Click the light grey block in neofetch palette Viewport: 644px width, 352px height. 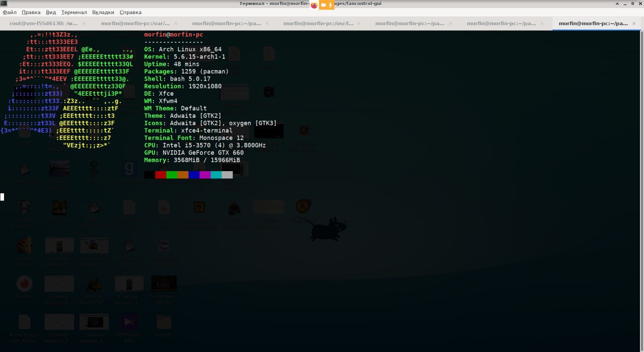click(227, 175)
